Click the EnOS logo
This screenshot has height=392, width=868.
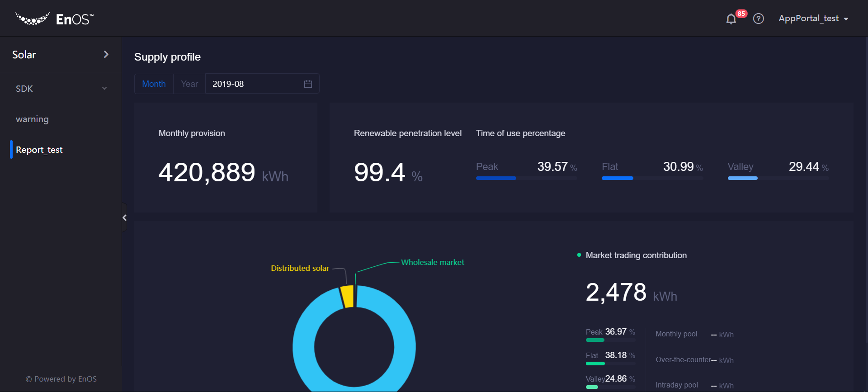[54, 19]
